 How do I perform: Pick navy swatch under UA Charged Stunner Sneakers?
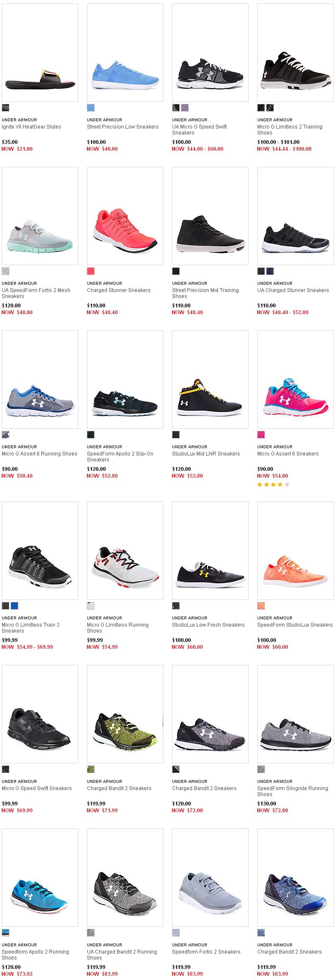[270, 271]
